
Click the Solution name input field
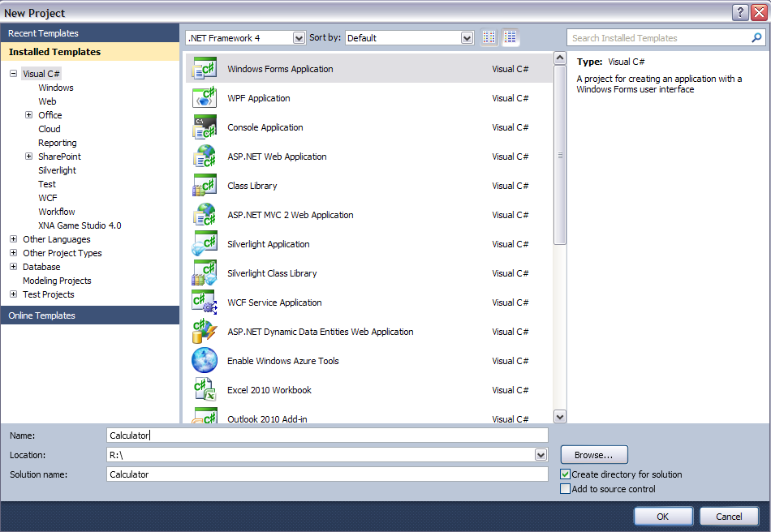(x=327, y=474)
